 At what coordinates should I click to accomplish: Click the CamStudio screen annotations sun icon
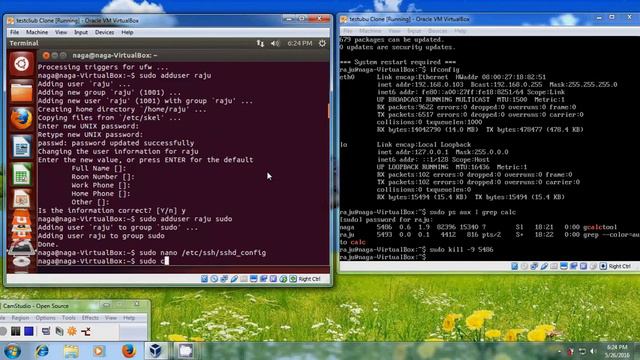click(x=72, y=331)
